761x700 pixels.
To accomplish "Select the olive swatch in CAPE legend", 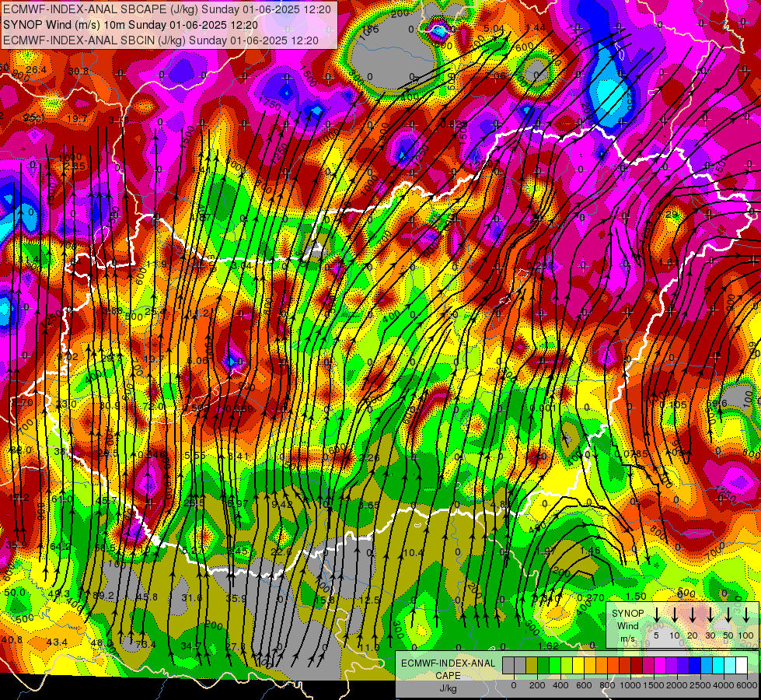I will pyautogui.click(x=532, y=666).
